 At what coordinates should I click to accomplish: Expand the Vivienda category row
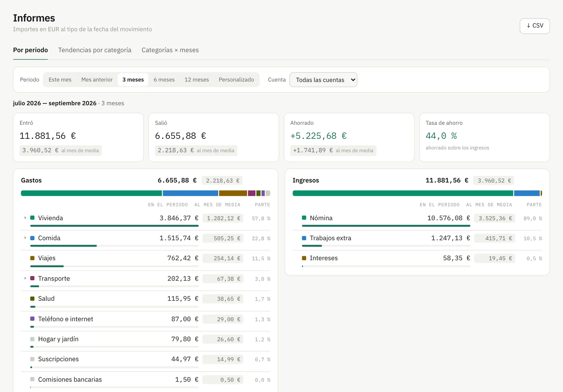click(25, 218)
